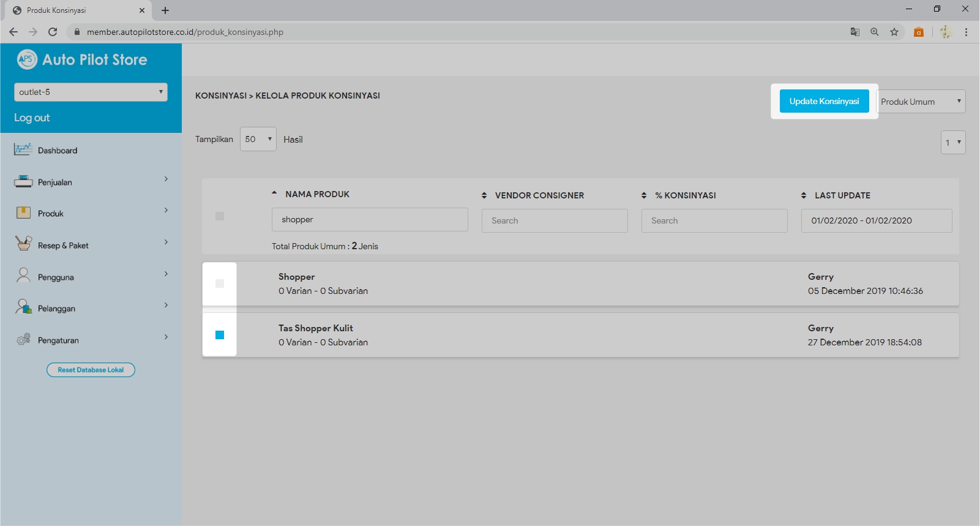Check the Shopper product checkbox

220,284
